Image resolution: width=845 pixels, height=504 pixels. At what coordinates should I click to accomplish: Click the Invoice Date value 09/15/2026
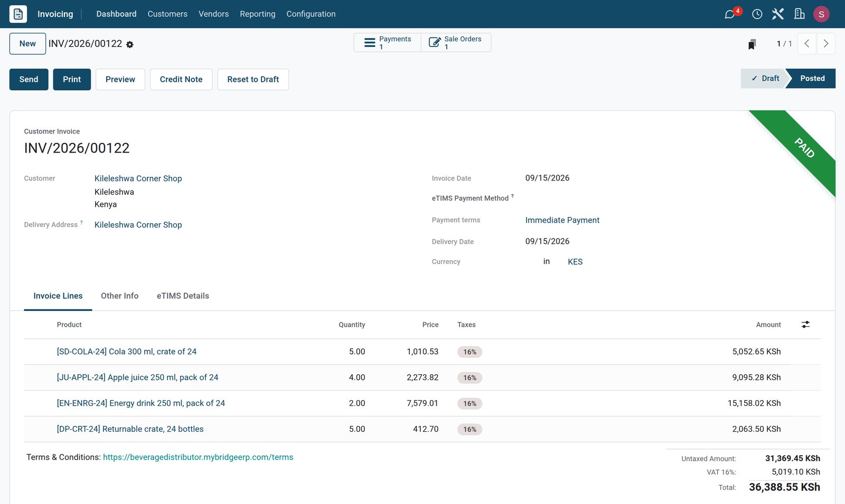[x=548, y=178]
